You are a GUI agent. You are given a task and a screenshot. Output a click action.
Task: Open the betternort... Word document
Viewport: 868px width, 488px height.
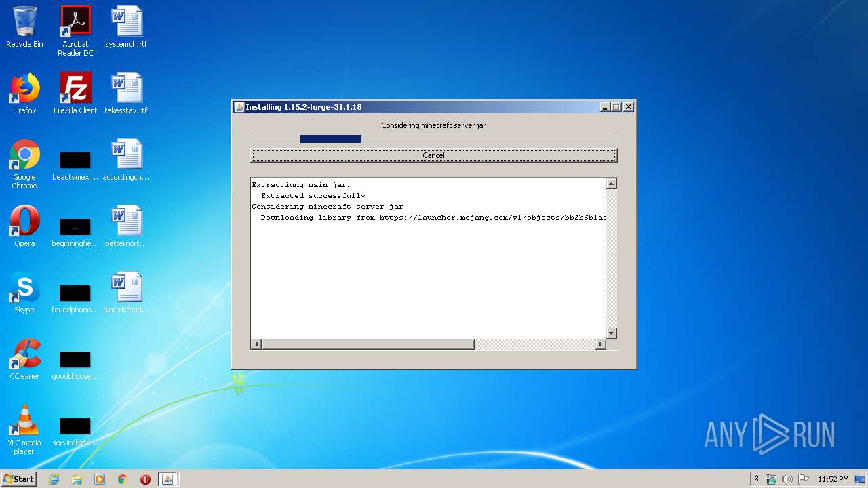(x=126, y=226)
